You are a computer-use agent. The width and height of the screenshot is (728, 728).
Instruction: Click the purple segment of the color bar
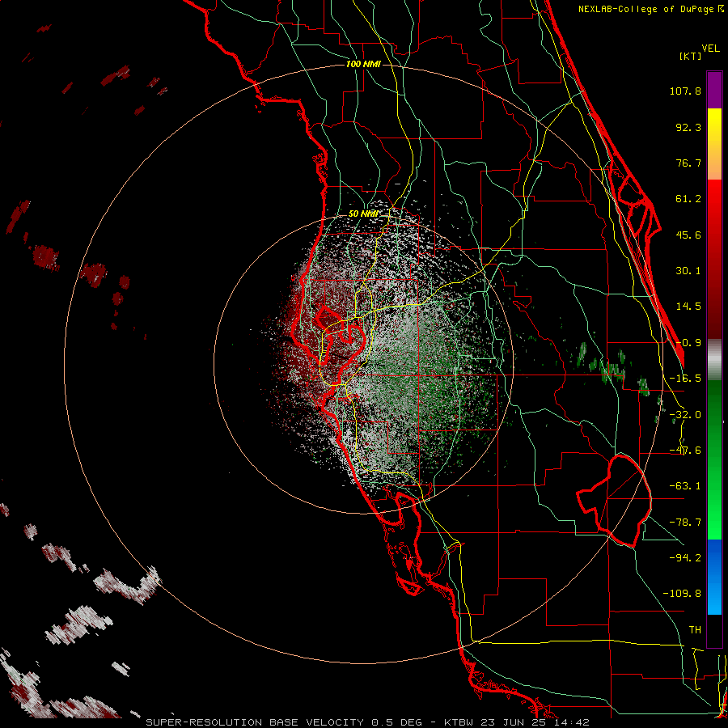(x=714, y=90)
